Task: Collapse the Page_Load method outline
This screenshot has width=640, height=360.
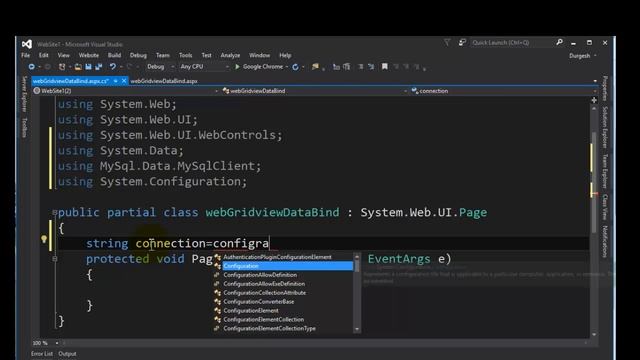Action: 55,258
